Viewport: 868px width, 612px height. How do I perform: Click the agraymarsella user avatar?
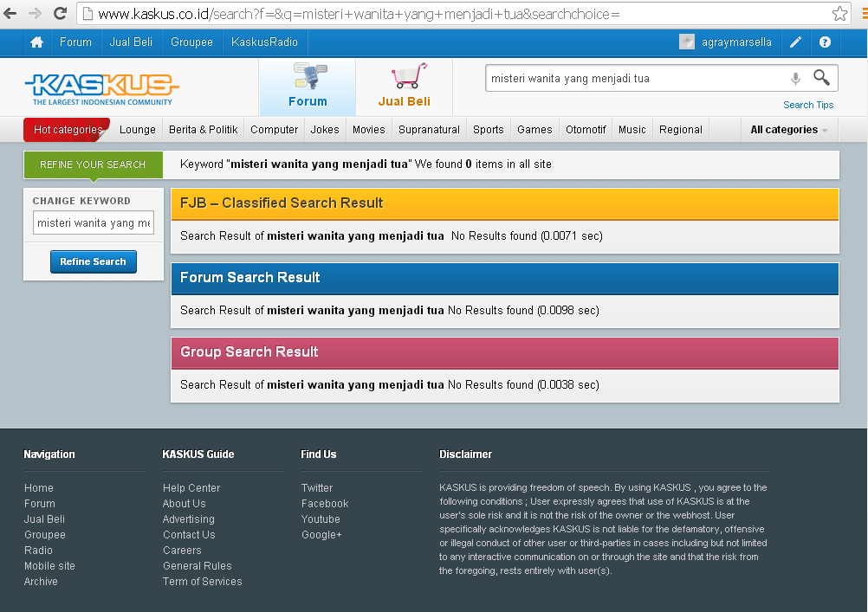tap(686, 42)
